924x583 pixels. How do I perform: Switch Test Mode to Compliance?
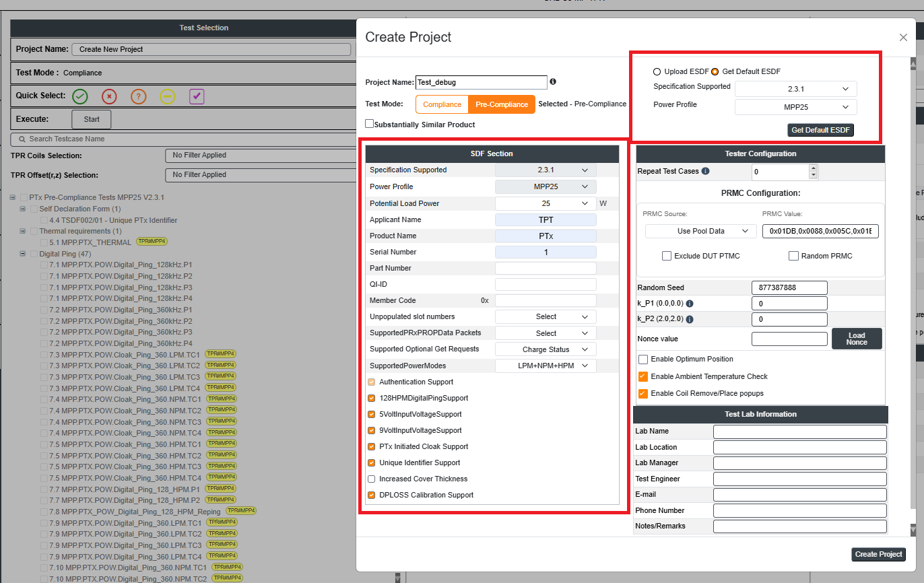(x=442, y=104)
